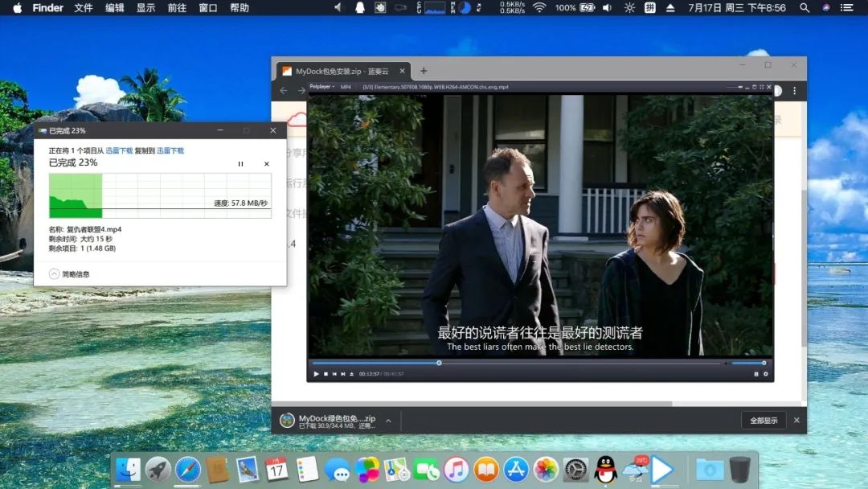Click the Wi-Fi icon in menu bar
Screen dimensions: 868x489
coord(539,8)
